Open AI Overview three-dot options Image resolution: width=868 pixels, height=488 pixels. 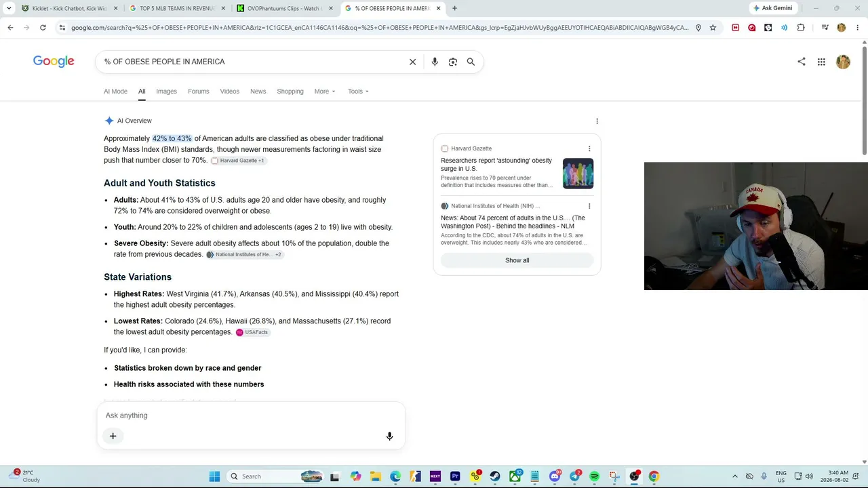597,121
